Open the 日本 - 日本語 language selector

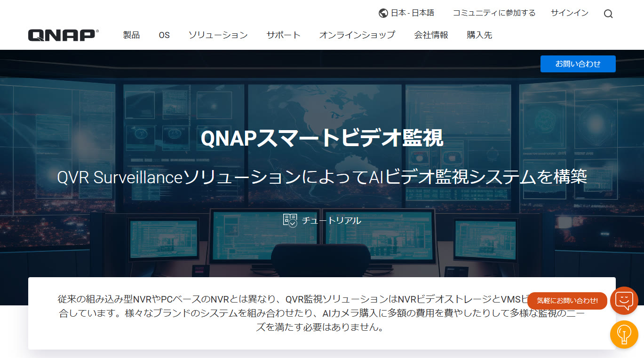tap(412, 13)
